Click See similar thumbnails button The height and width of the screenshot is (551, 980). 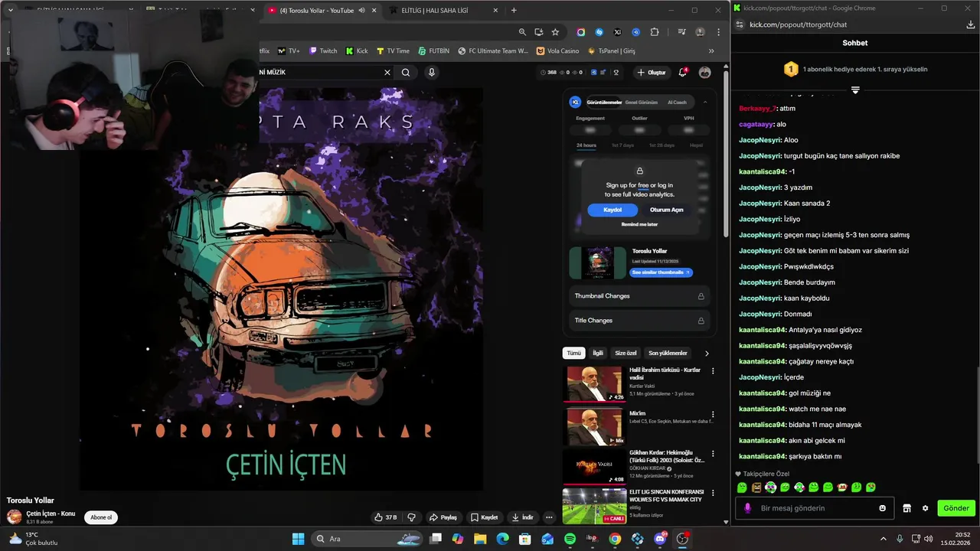click(x=661, y=272)
